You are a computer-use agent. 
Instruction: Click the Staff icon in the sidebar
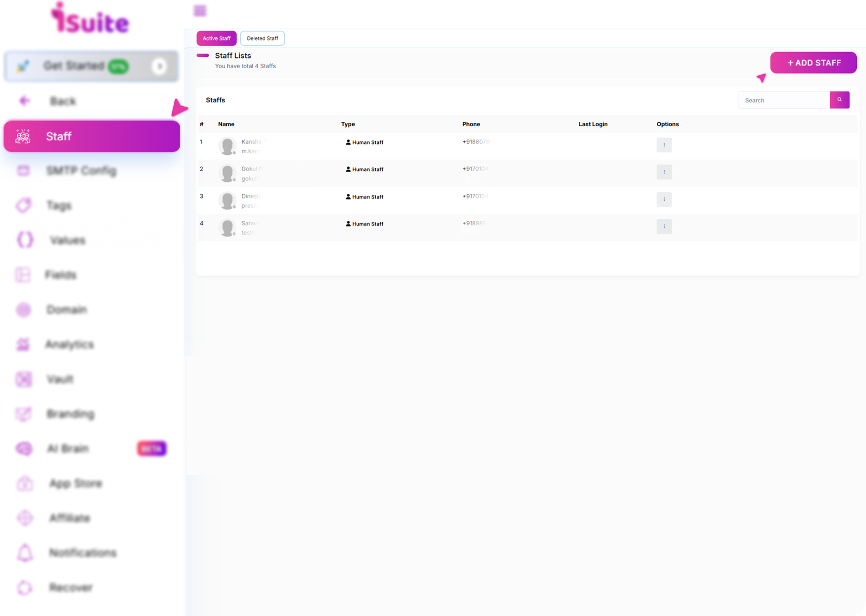[x=23, y=136]
